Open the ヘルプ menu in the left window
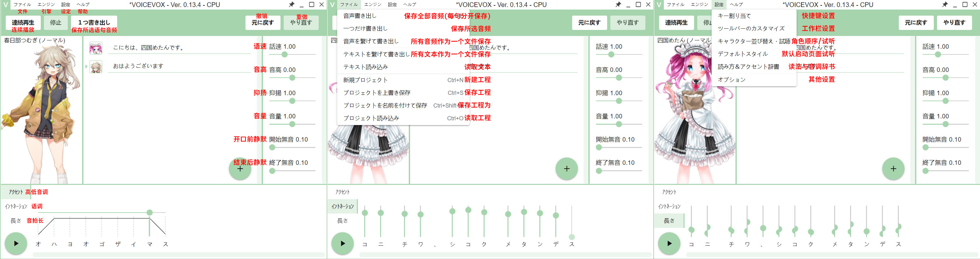 tap(82, 4)
